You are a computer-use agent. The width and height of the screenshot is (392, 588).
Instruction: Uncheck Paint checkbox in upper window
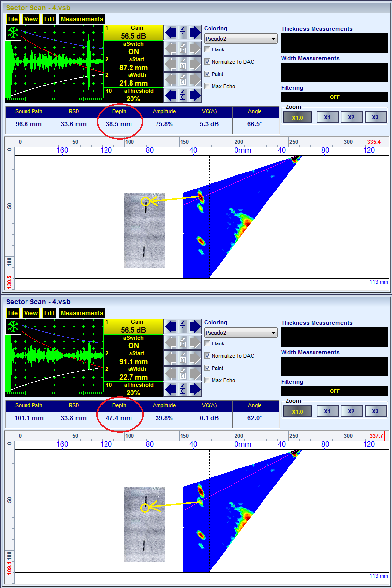pyautogui.click(x=208, y=74)
